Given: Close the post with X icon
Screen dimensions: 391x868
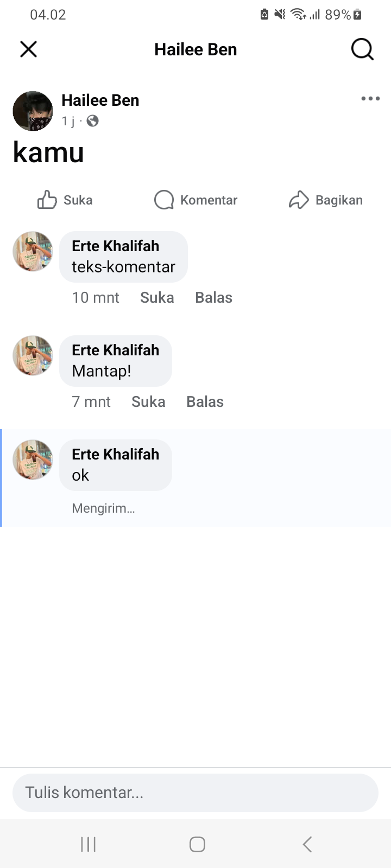Looking at the screenshot, I should (x=28, y=49).
